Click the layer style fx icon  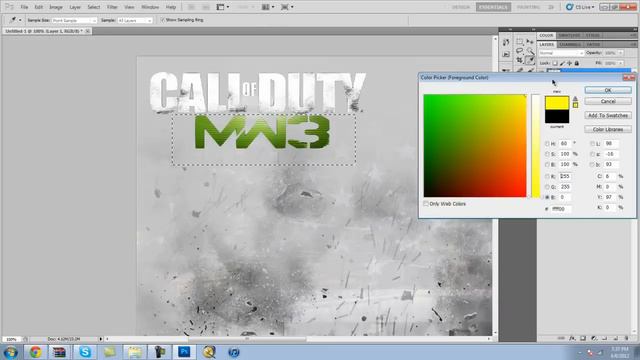pyautogui.click(x=572, y=338)
